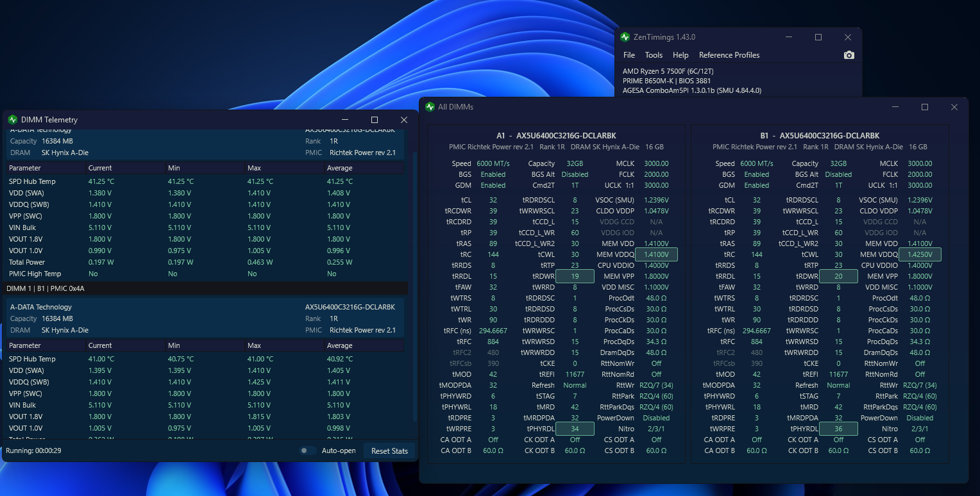This screenshot has height=496, width=980.
Task: Minimize the ZenTimings window
Action: pos(789,37)
